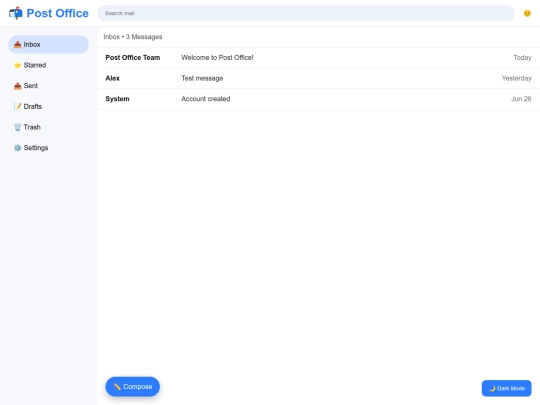Select the Trash folder label
The image size is (540, 405).
pyautogui.click(x=32, y=127)
